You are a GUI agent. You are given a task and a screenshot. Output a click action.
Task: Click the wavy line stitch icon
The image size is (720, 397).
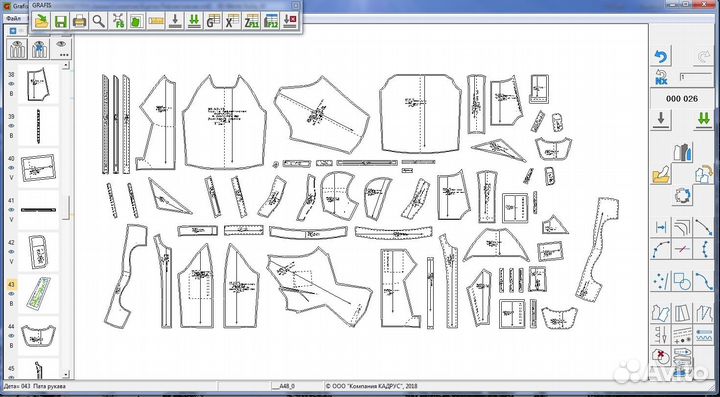(x=703, y=335)
